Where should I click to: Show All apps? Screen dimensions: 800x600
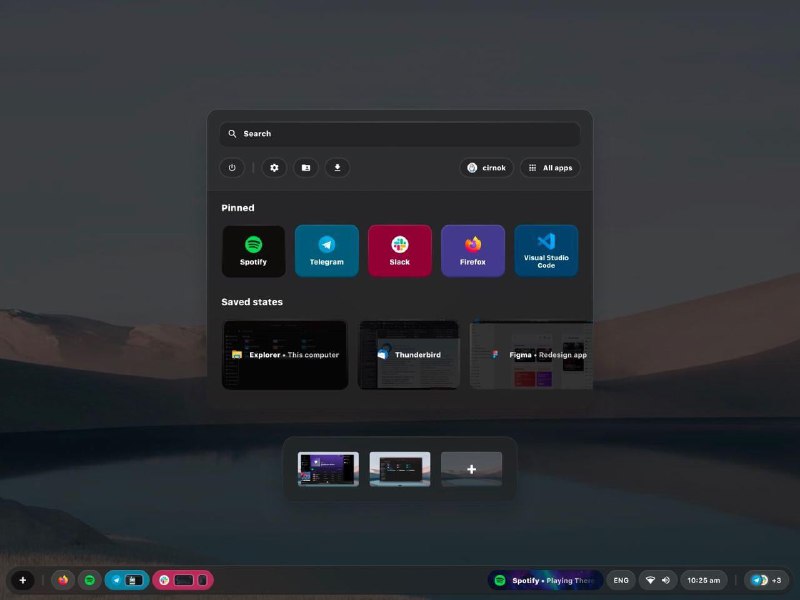tap(550, 168)
